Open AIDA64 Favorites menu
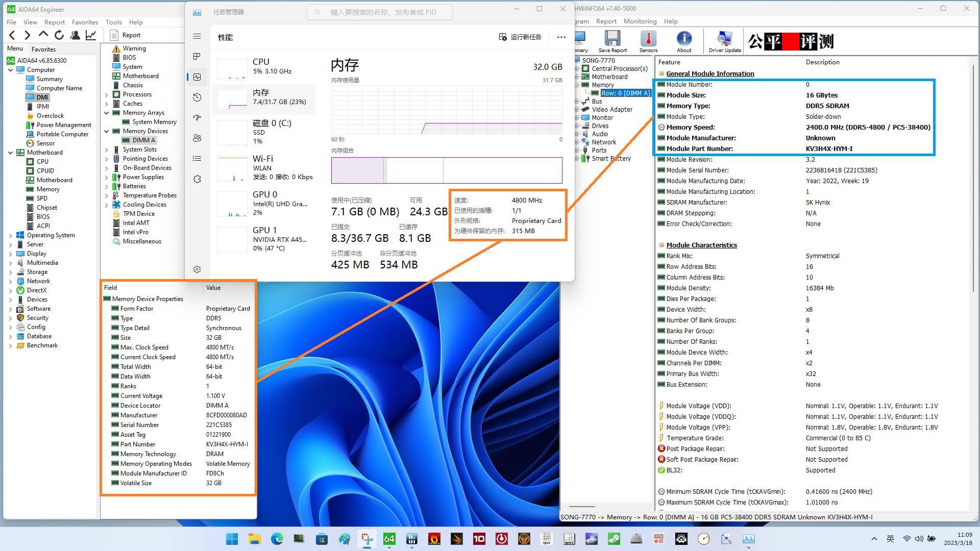The image size is (980, 551). pyautogui.click(x=85, y=22)
